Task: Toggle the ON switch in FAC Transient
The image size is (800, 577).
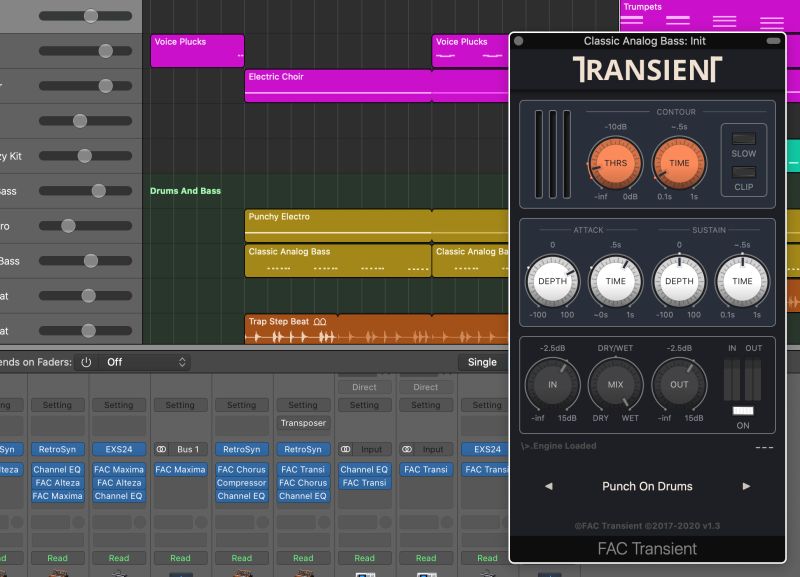Action: coord(743,410)
